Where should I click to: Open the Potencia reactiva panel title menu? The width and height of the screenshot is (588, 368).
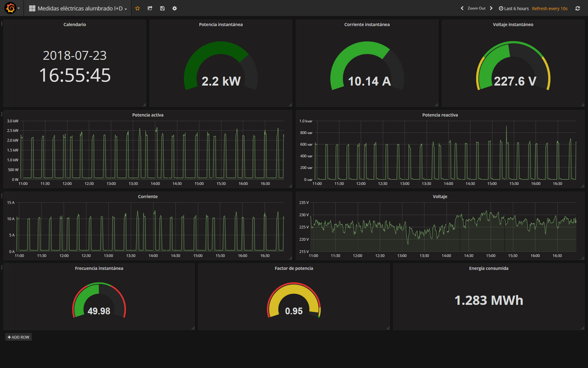click(440, 115)
